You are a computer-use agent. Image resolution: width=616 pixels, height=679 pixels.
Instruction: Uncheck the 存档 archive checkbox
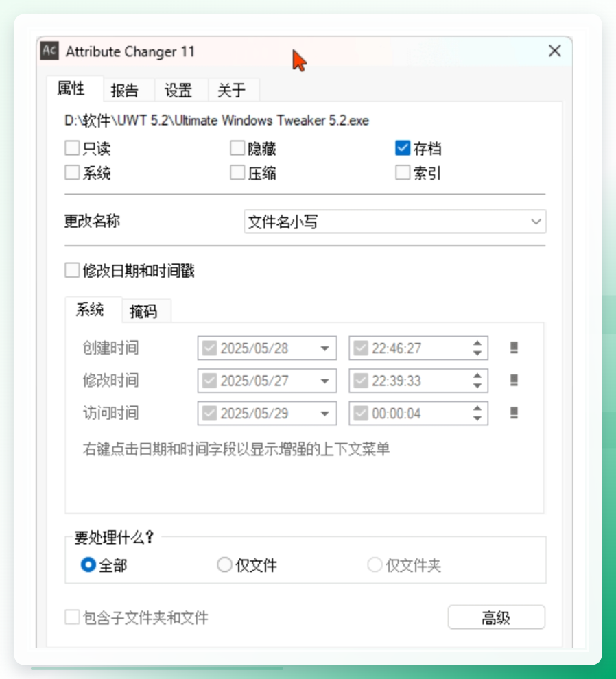[403, 147]
